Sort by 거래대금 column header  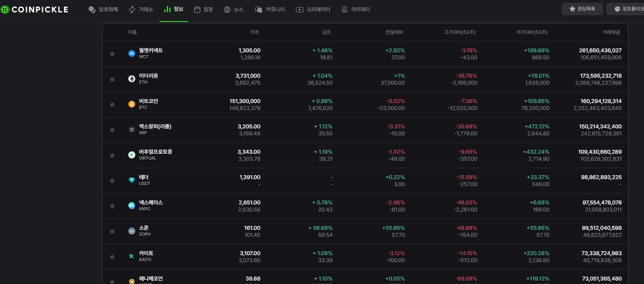611,32
